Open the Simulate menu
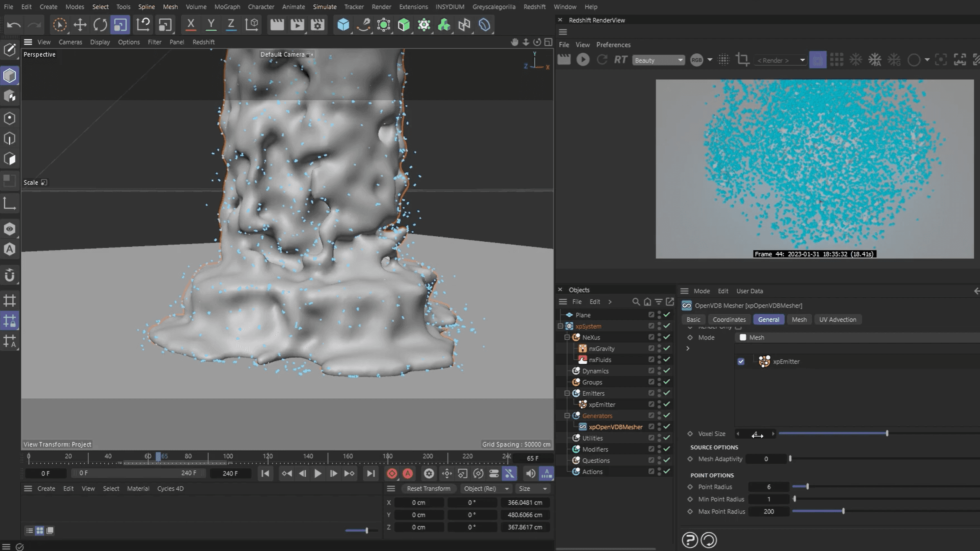Viewport: 980px width, 551px height. [324, 7]
